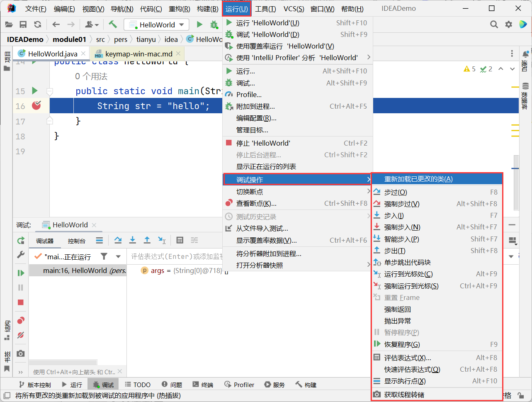
Task: Open the thread selector dropdown arrow
Action: coord(118,257)
